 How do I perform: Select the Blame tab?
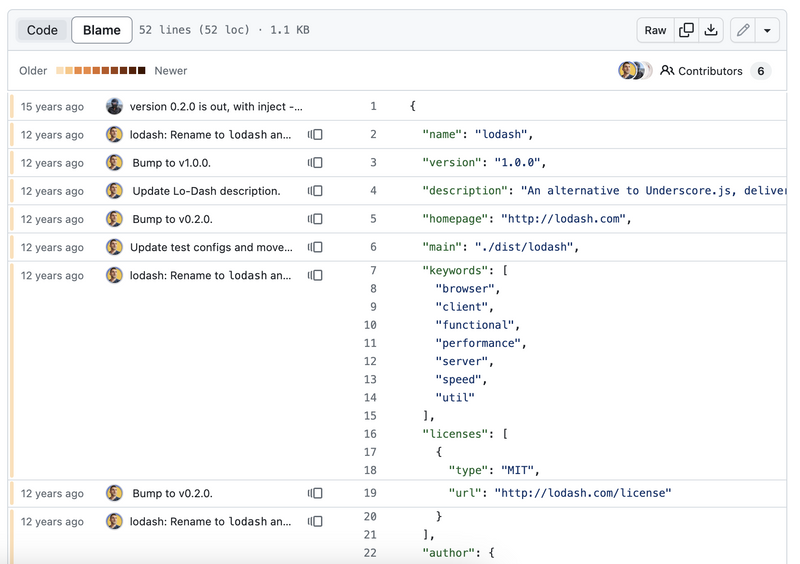coord(102,30)
